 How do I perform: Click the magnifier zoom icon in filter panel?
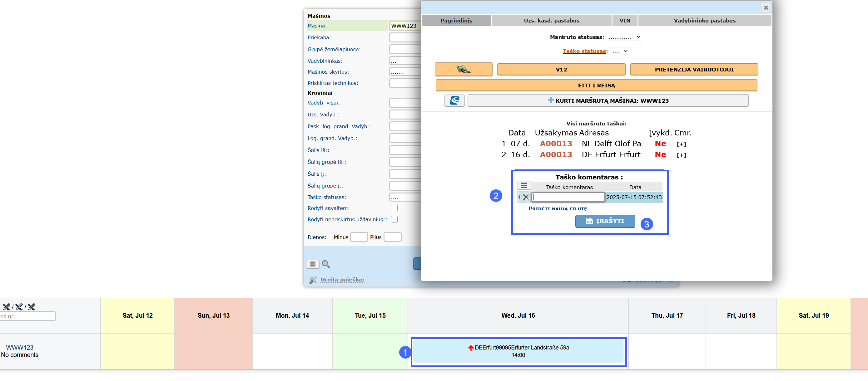[x=326, y=264]
